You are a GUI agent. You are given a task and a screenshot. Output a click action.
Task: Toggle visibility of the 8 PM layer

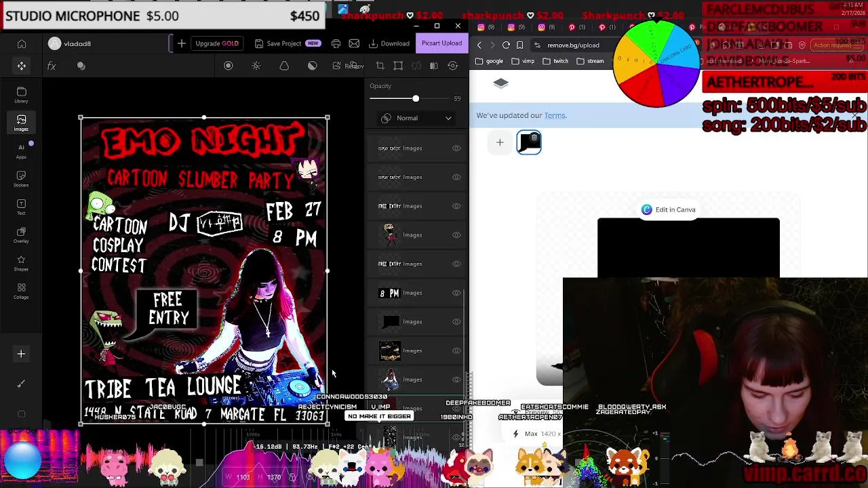(456, 293)
